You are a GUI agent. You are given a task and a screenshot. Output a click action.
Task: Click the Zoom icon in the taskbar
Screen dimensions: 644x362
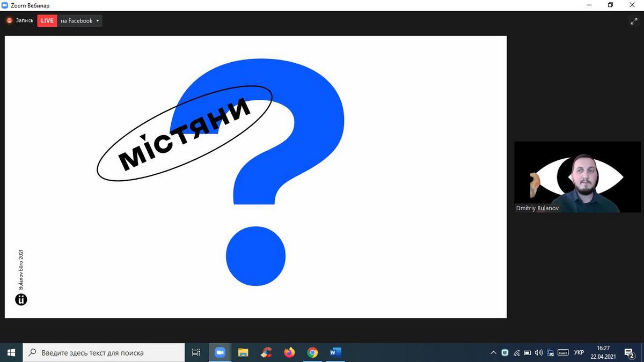pos(219,353)
